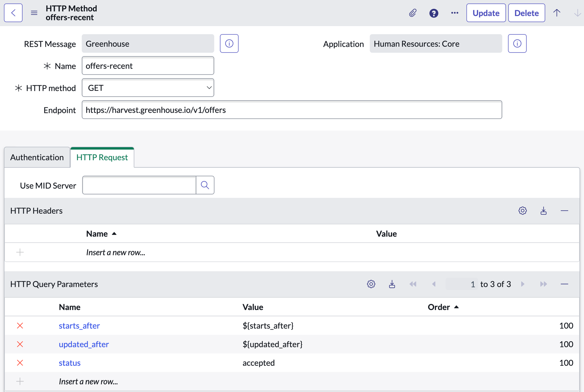584x392 pixels.
Task: Export HTTP Query Parameters list
Action: [392, 284]
